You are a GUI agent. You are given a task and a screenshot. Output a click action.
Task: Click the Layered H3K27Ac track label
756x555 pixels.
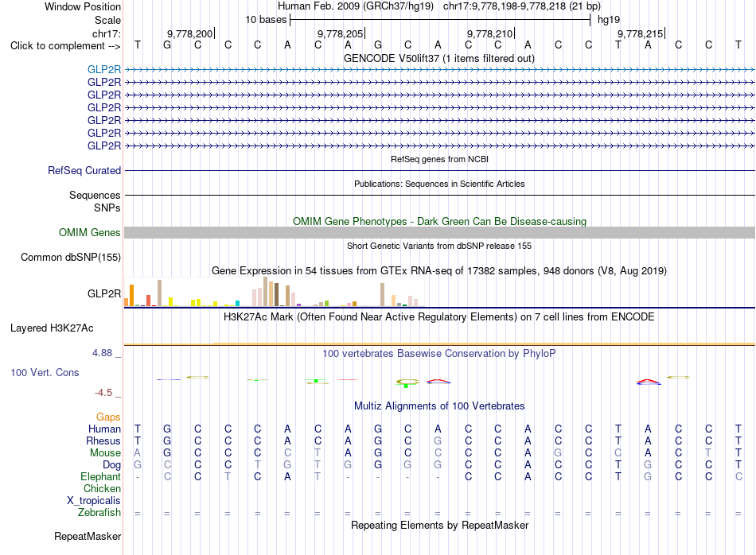(52, 328)
